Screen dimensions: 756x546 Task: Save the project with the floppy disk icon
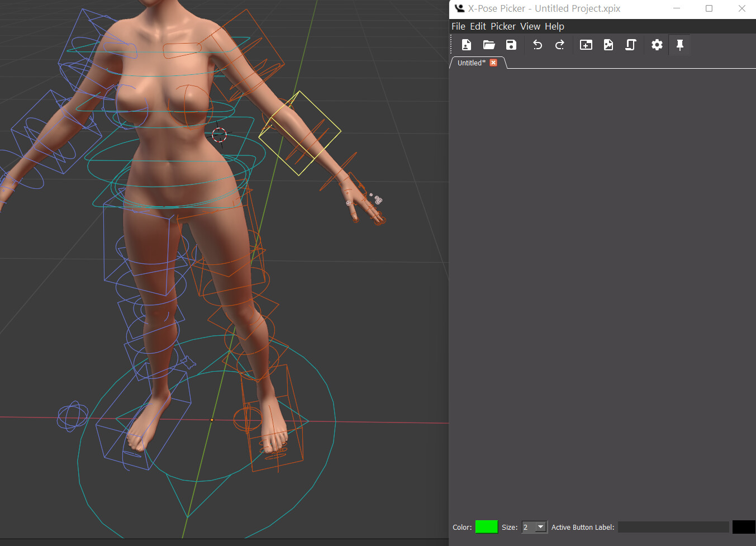click(x=511, y=45)
